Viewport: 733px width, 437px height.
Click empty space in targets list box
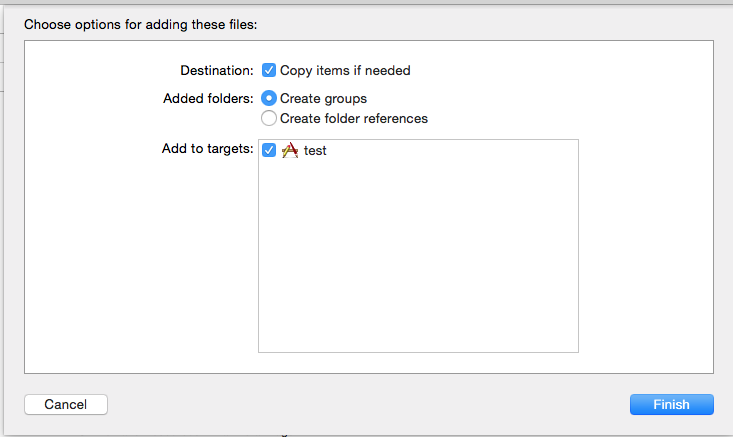tap(418, 257)
